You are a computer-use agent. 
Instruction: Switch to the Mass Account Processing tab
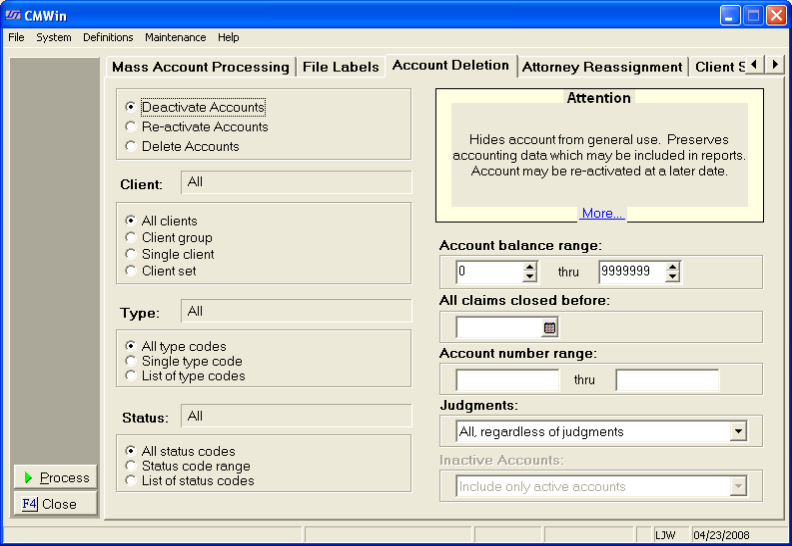[x=200, y=67]
